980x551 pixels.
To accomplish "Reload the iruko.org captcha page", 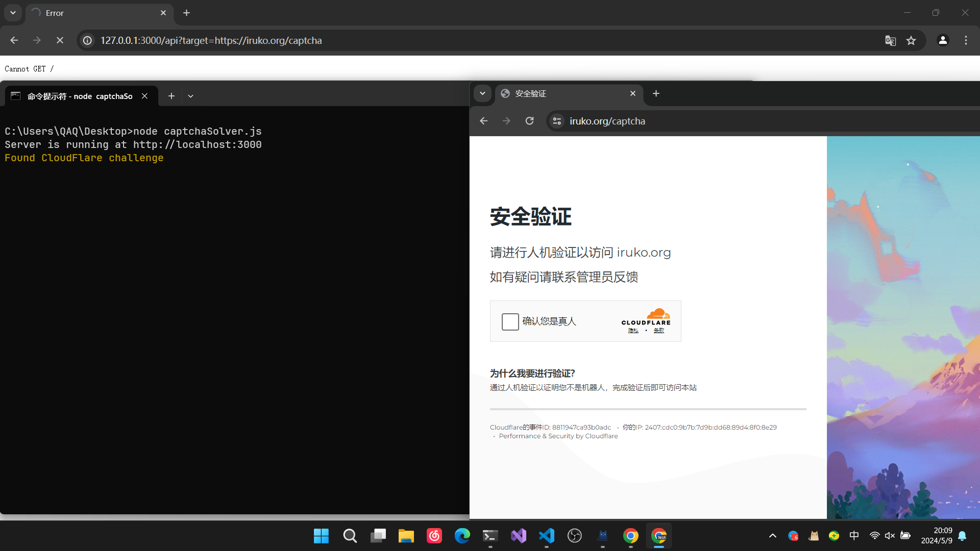I will click(529, 121).
